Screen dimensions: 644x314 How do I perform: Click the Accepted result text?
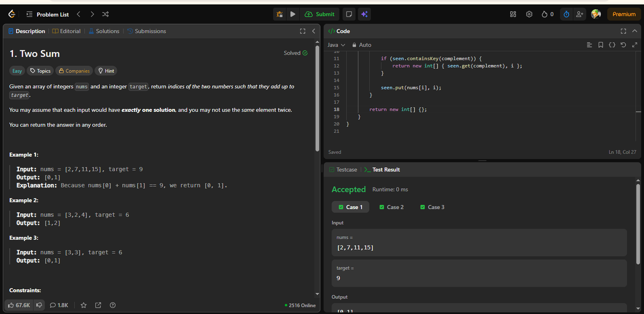(x=349, y=189)
